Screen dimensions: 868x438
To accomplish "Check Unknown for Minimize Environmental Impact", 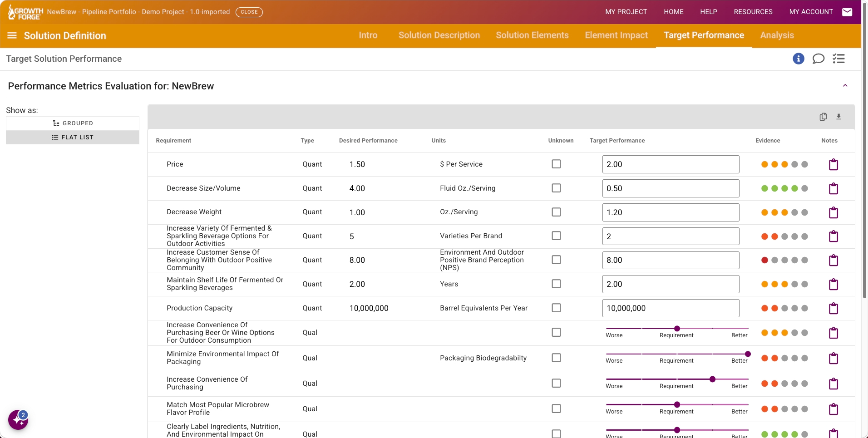I will point(556,358).
